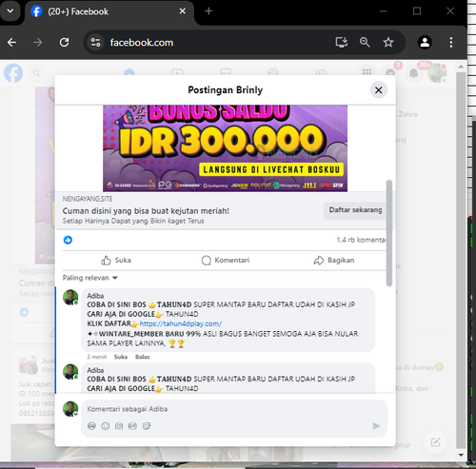Like the 2 menit comment via Suka
Image resolution: width=476 pixels, height=469 pixels.
(x=121, y=357)
